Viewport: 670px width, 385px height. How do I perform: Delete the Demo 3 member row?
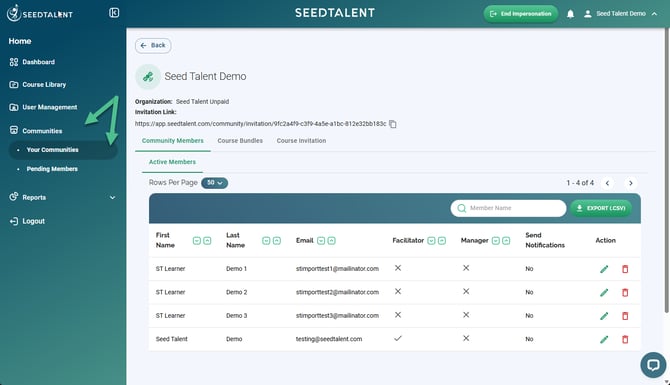625,316
